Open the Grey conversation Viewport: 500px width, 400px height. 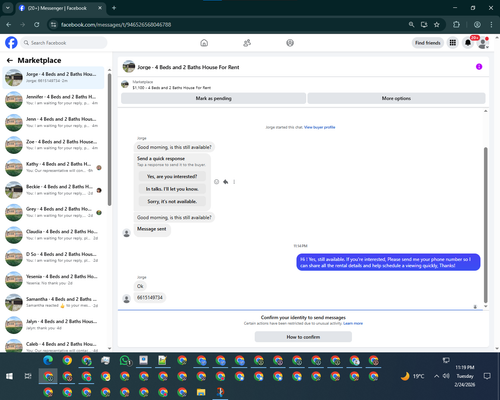coord(53,212)
